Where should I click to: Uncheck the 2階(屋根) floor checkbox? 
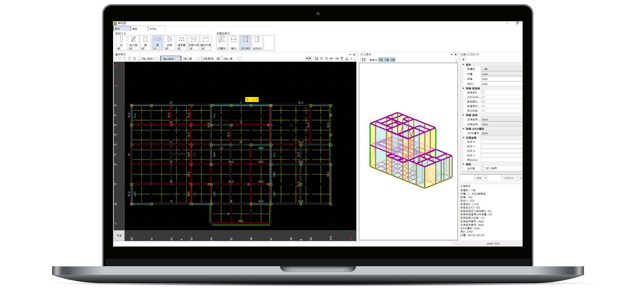click(218, 59)
